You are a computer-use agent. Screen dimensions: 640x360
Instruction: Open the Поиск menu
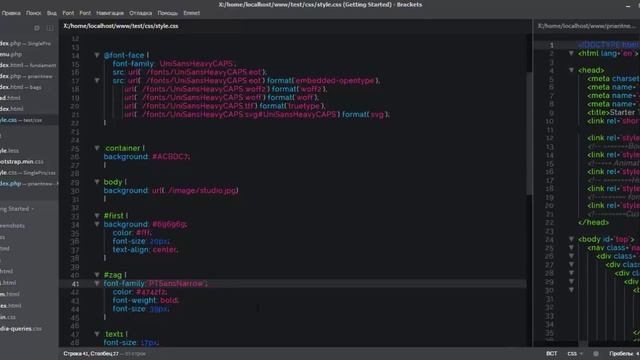[33, 13]
